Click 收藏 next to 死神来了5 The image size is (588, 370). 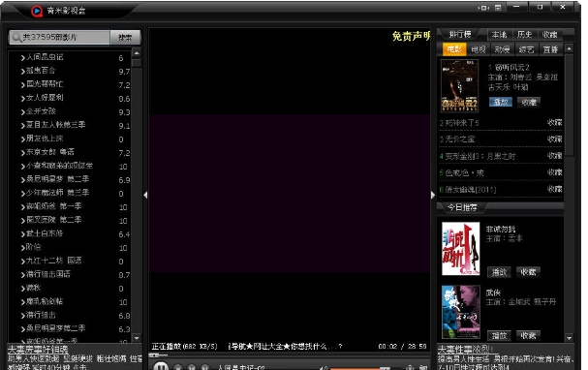coord(554,123)
